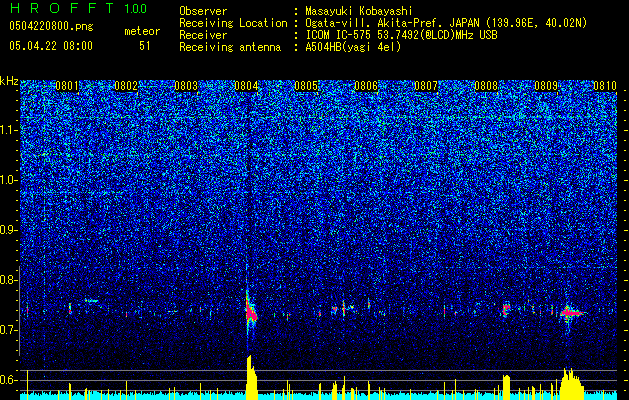Click the observer name Masayuki Kobayashi
The height and width of the screenshot is (400, 629).
(359, 11)
